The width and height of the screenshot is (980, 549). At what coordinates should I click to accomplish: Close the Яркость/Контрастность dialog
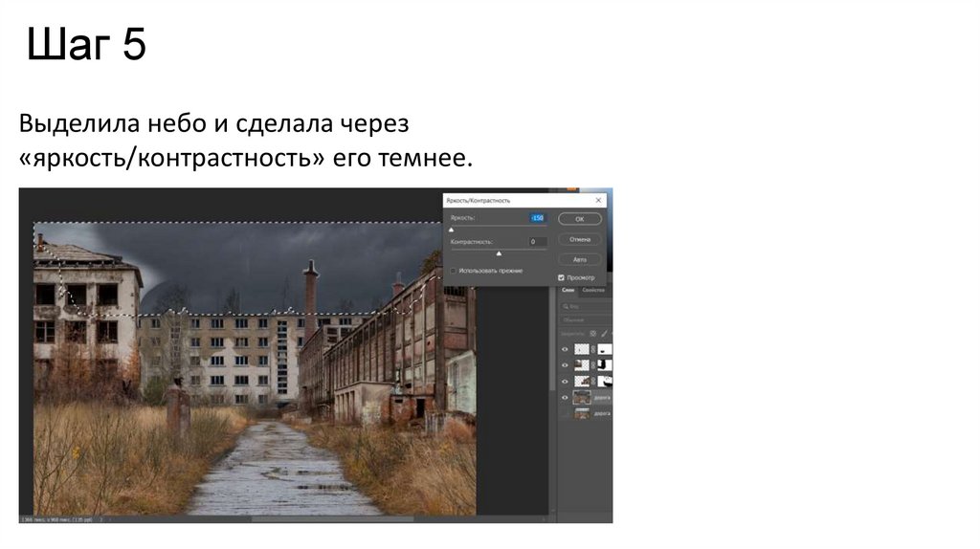point(599,200)
